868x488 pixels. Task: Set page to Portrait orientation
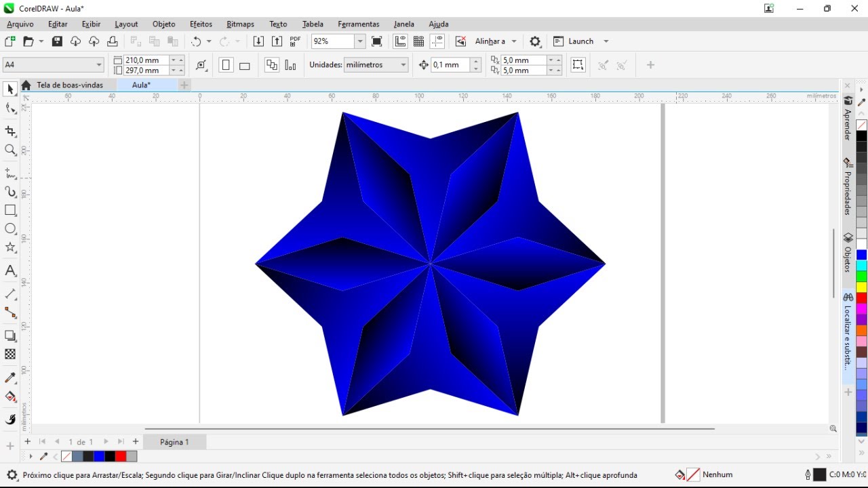coord(226,65)
